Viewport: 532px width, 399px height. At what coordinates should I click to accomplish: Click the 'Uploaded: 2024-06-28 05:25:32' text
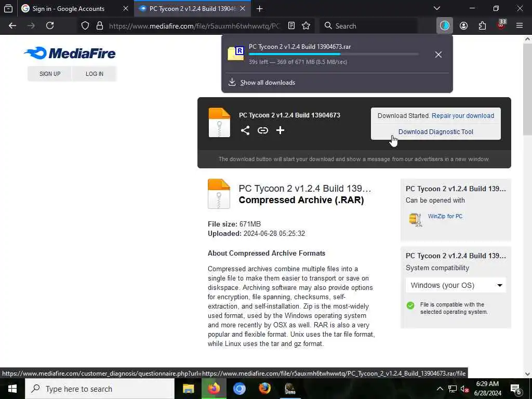[x=256, y=233]
